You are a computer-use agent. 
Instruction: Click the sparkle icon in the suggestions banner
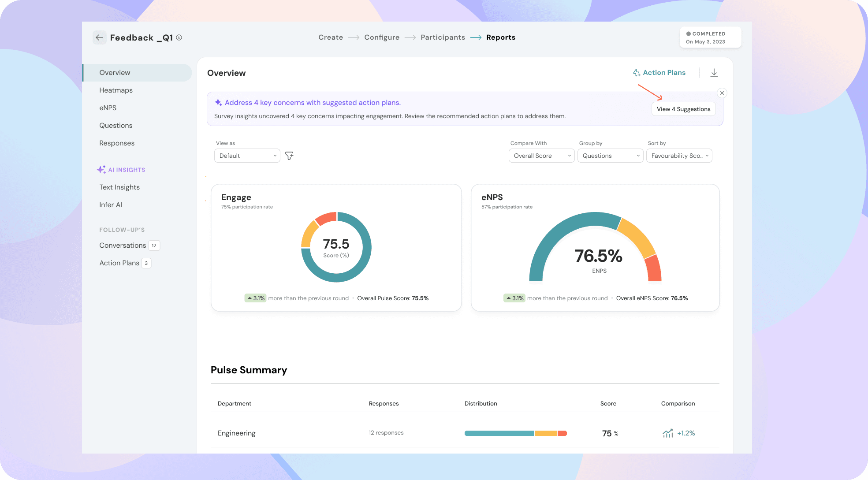[x=218, y=103]
